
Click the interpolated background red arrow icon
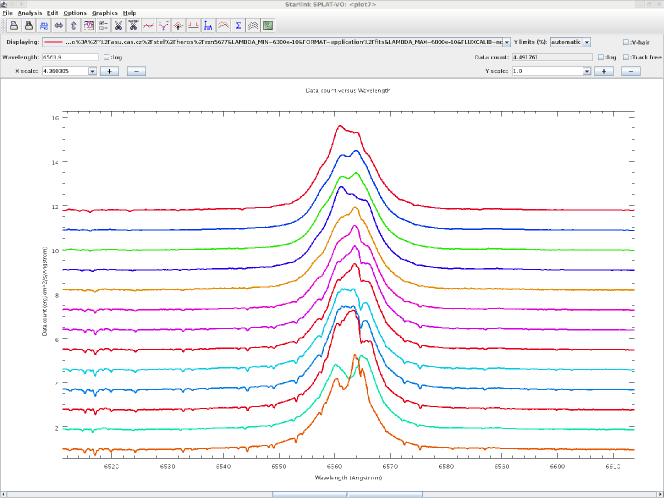pos(178,26)
